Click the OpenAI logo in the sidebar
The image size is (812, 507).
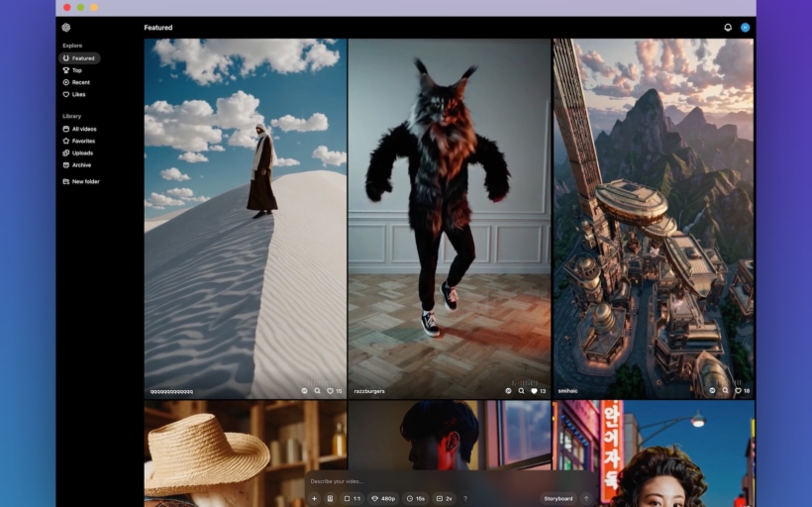pos(66,28)
